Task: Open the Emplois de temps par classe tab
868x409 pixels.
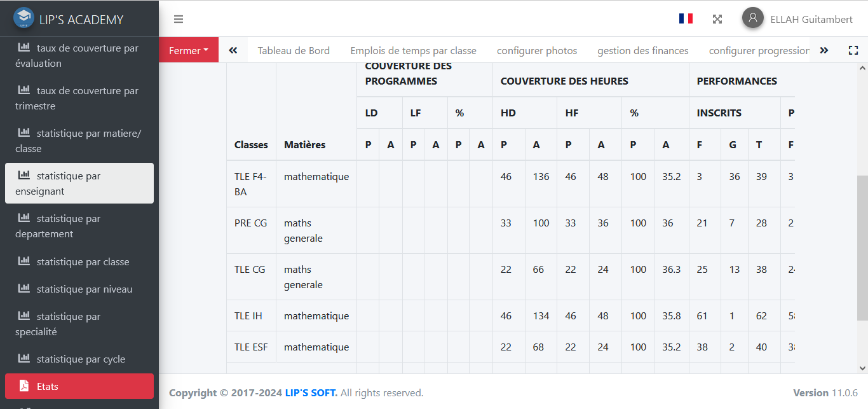Action: (x=413, y=50)
